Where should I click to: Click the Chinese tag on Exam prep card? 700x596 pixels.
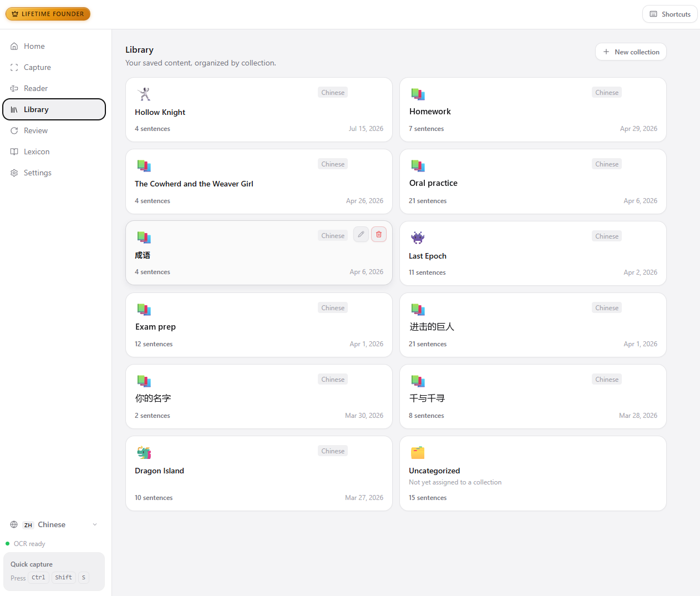pos(333,307)
